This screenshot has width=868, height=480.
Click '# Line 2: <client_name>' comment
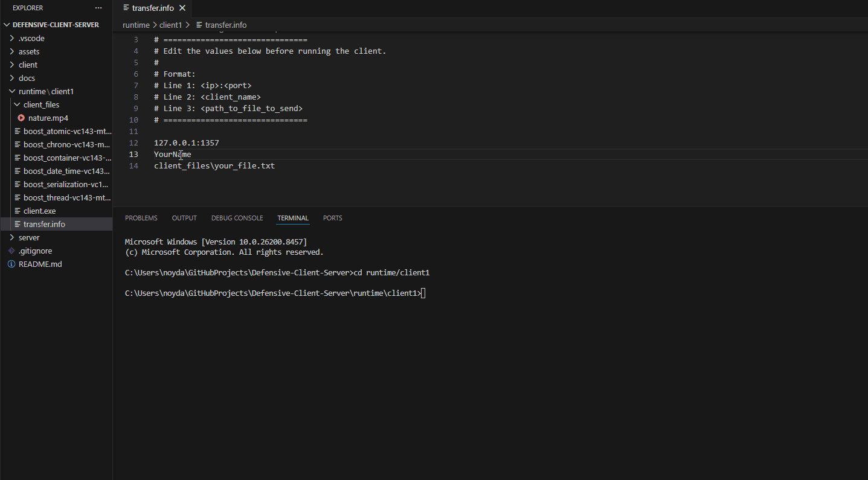pos(208,97)
